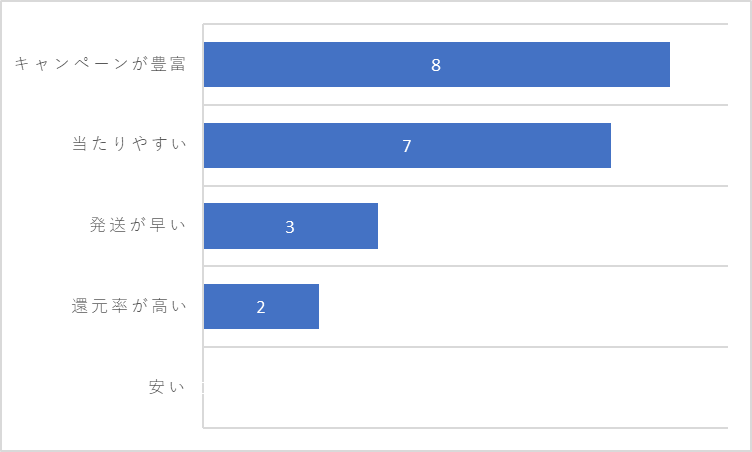Image resolution: width=752 pixels, height=452 pixels.
Task: Click the top border gridline of chart
Action: coord(465,24)
